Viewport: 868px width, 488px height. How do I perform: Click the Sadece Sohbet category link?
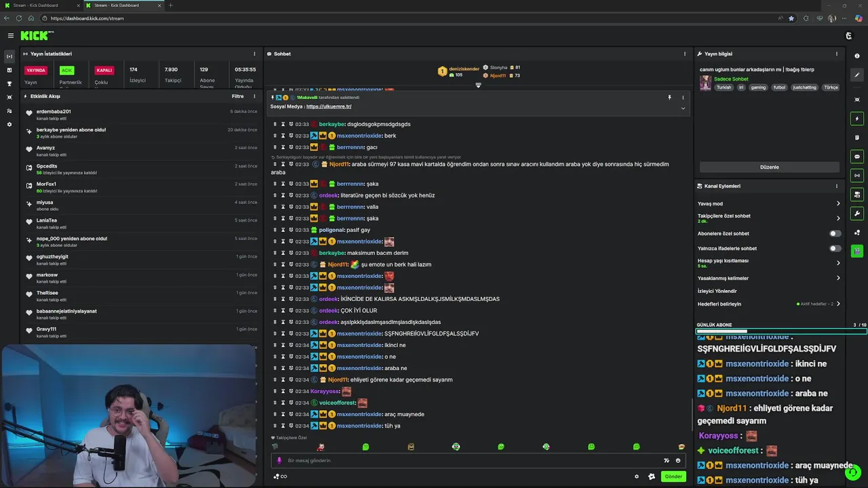pyautogui.click(x=731, y=79)
